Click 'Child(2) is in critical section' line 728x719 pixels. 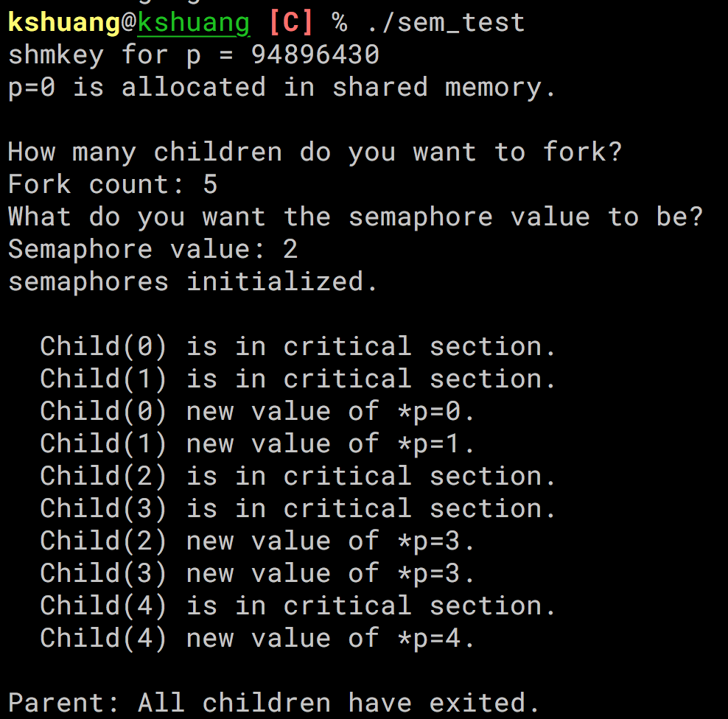point(298,477)
